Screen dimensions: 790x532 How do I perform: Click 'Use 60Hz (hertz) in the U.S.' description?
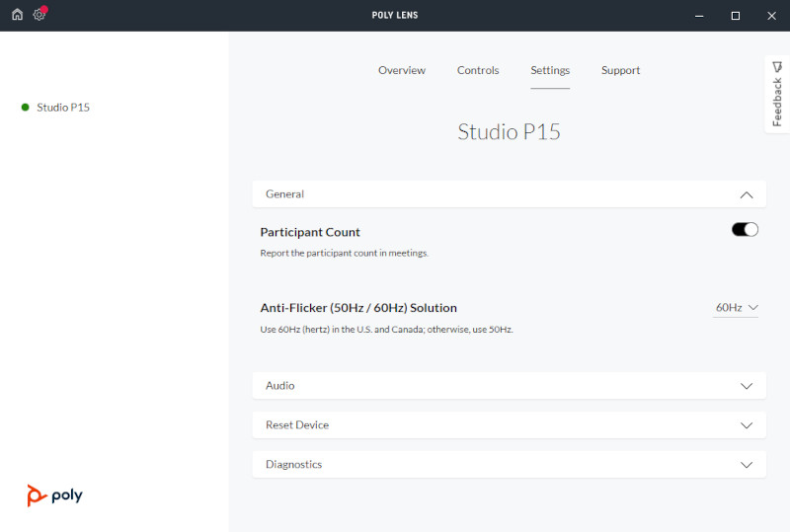coord(386,330)
